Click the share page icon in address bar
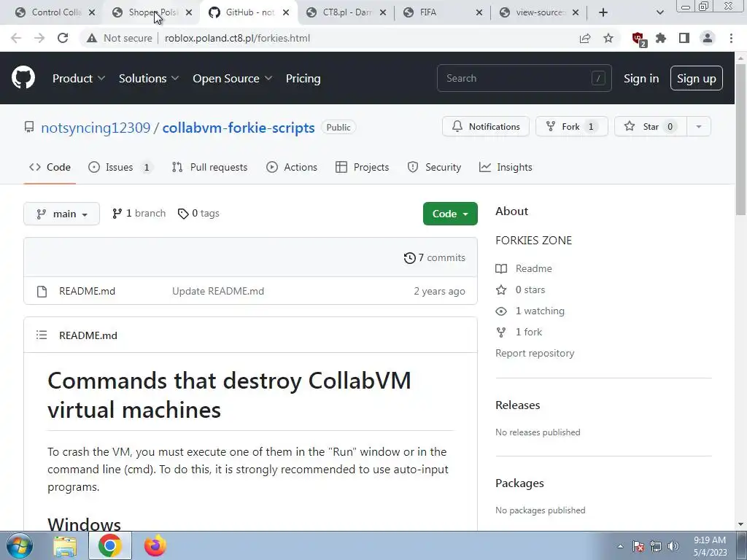Viewport: 747px width, 560px height. tap(585, 38)
